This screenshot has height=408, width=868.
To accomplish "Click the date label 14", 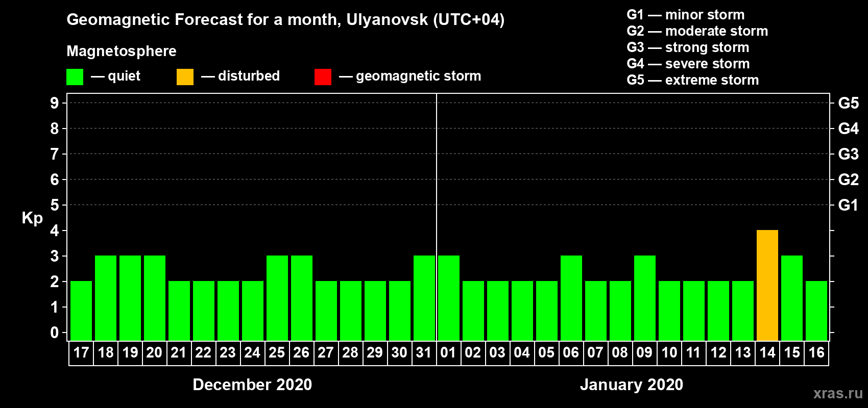I will tap(767, 353).
